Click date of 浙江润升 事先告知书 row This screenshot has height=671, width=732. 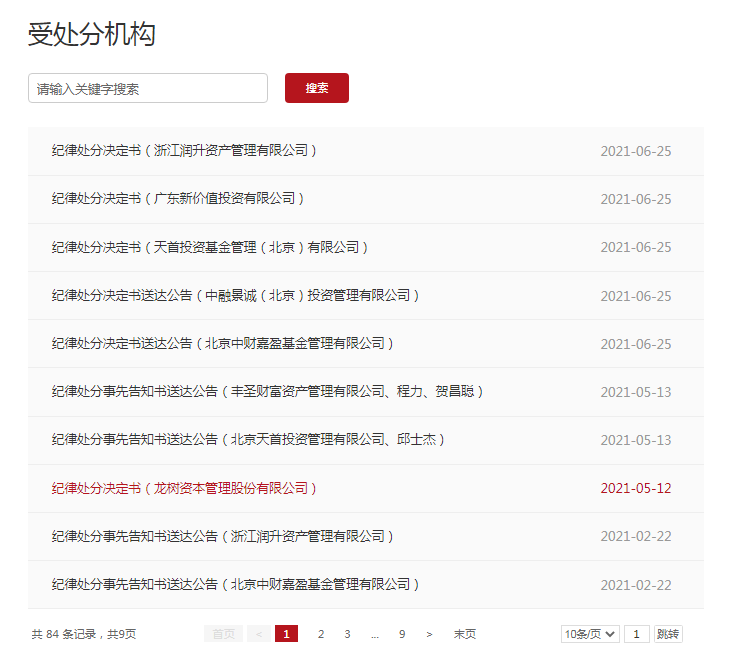(636, 537)
